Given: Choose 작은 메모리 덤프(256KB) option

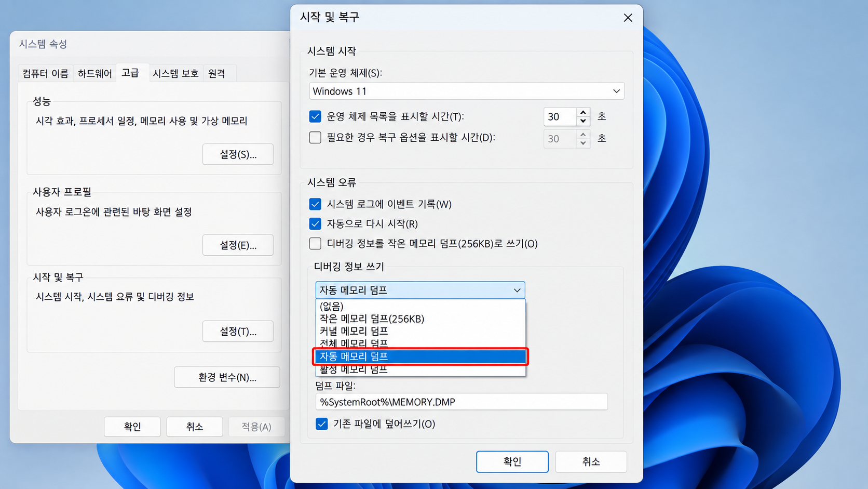Looking at the screenshot, I should coord(421,319).
